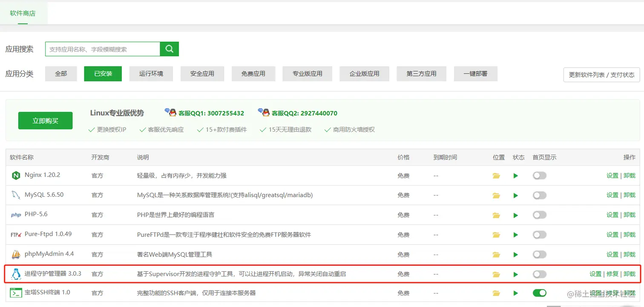The image size is (644, 307).
Task: Click 卸载 for Nginx 1.20.2
Action: point(630,175)
